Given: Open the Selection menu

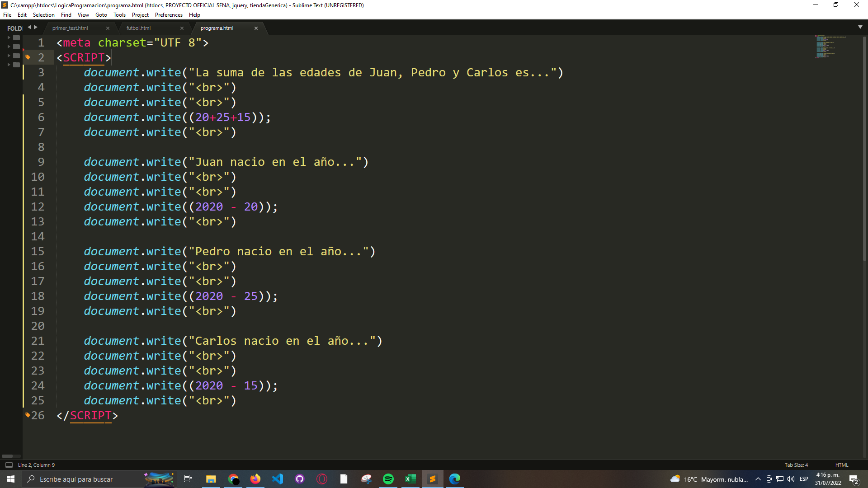Looking at the screenshot, I should coord(44,15).
